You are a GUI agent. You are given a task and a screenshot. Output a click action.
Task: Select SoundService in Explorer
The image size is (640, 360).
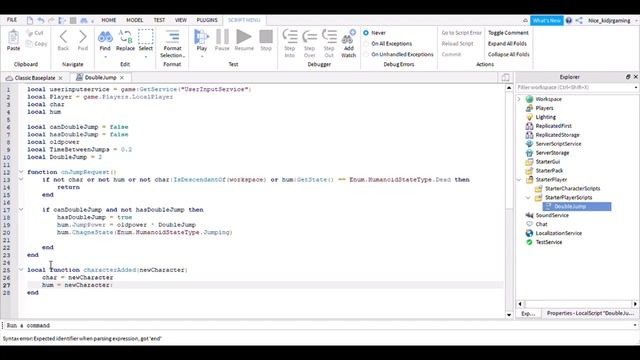(x=552, y=216)
